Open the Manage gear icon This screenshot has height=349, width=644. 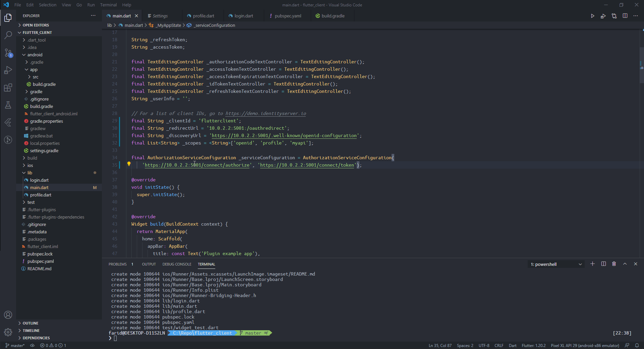[x=8, y=332]
